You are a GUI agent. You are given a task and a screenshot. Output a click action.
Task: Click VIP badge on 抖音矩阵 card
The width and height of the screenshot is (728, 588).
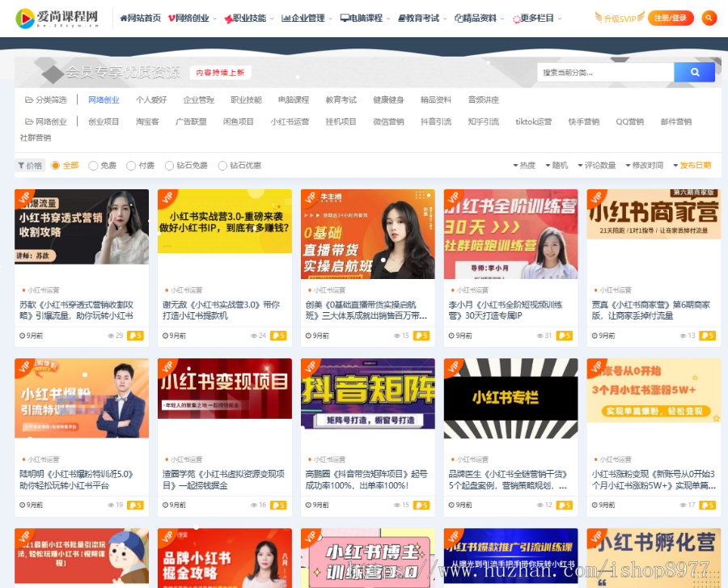click(x=310, y=367)
